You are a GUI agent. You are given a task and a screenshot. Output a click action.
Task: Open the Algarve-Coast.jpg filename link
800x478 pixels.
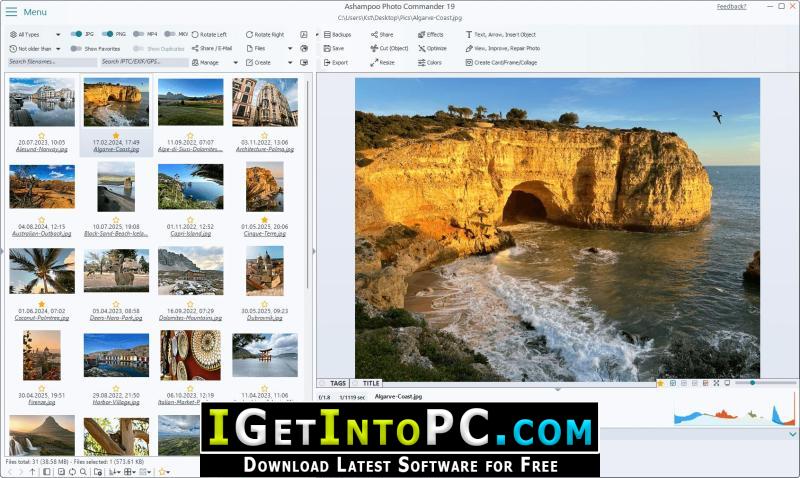(x=116, y=149)
